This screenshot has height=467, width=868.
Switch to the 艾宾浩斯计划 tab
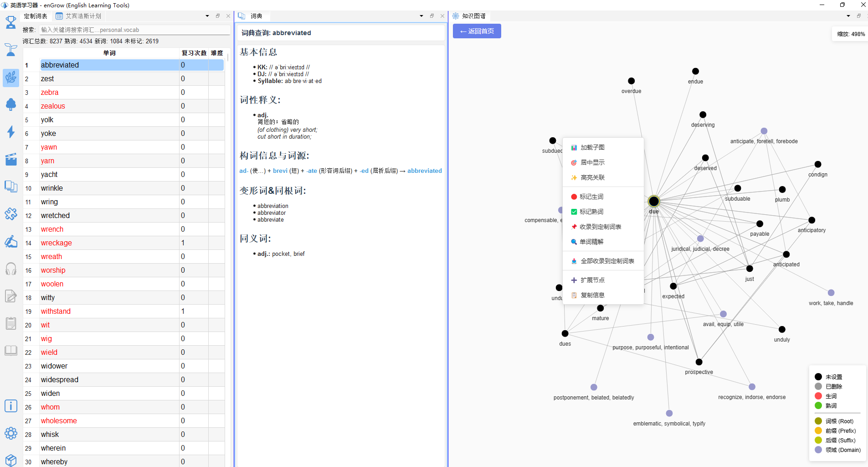[78, 16]
